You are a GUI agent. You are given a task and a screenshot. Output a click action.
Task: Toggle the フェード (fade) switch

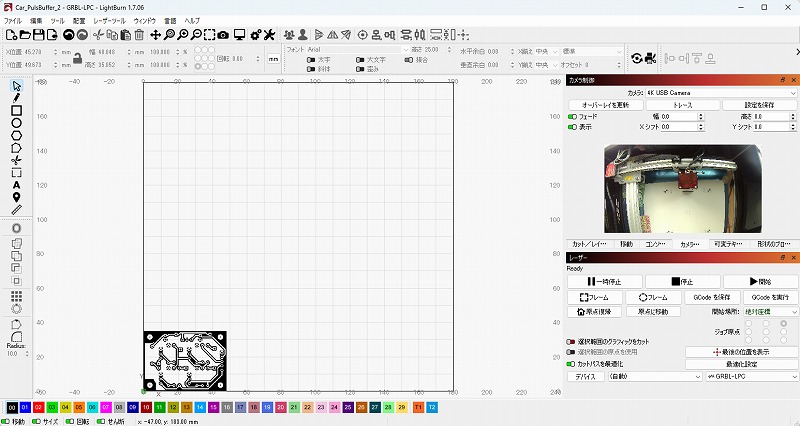click(573, 117)
